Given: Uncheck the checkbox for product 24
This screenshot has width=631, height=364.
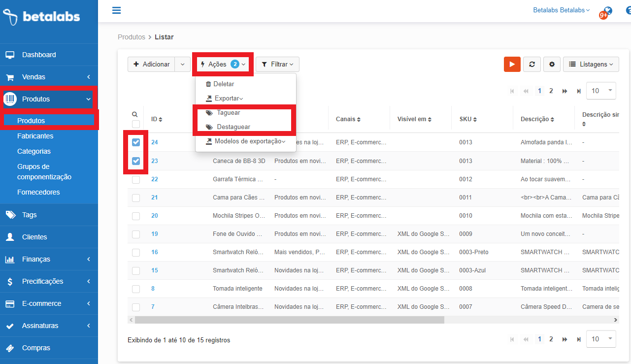Looking at the screenshot, I should coord(136,142).
